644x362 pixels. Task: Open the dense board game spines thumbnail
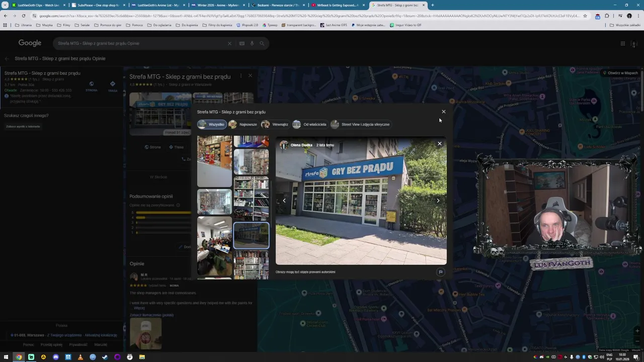click(x=251, y=264)
